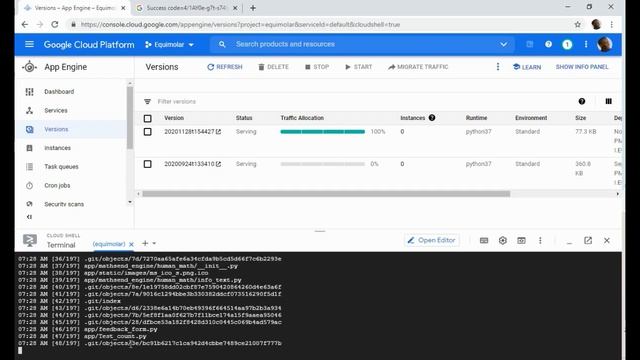Click the REFRESH button
The image size is (640, 360).
(x=224, y=67)
